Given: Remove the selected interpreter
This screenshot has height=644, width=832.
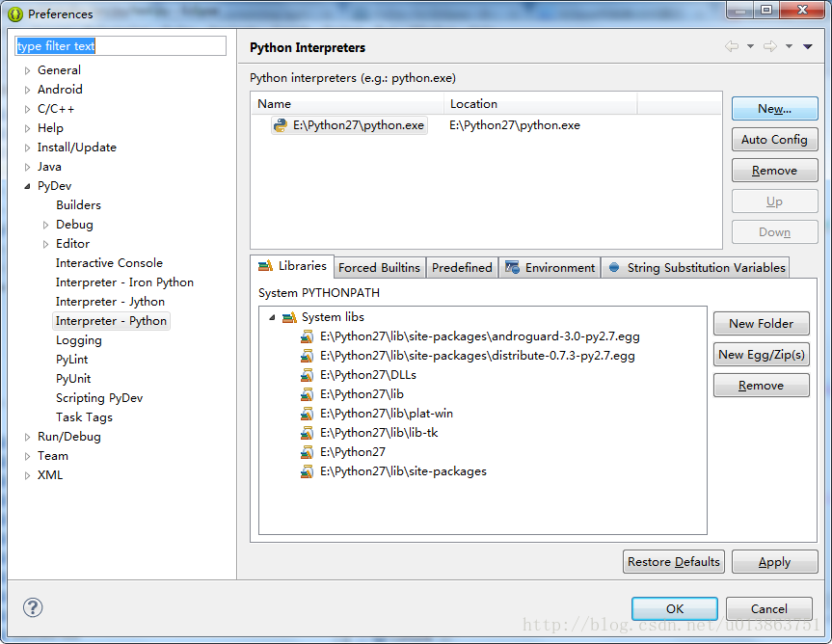Looking at the screenshot, I should pos(775,171).
